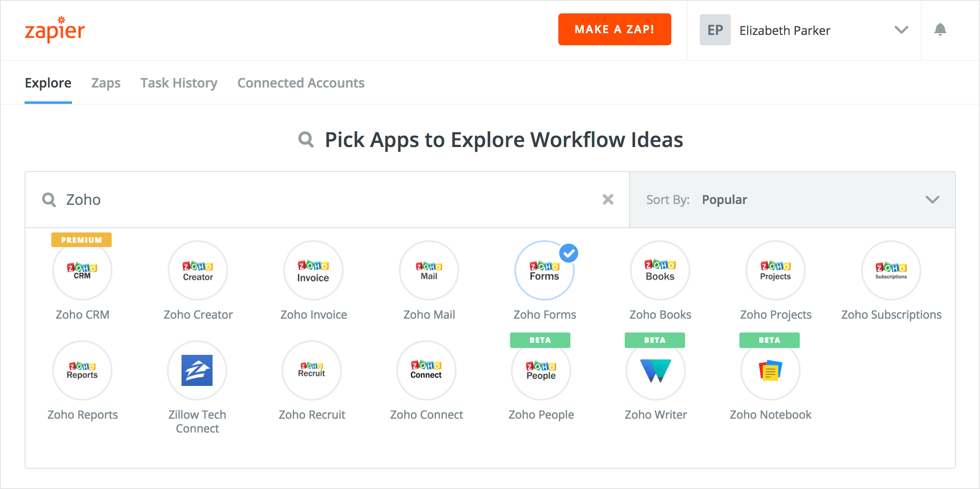980x489 pixels.
Task: Select the Zoho CRM app icon
Action: pyautogui.click(x=82, y=270)
